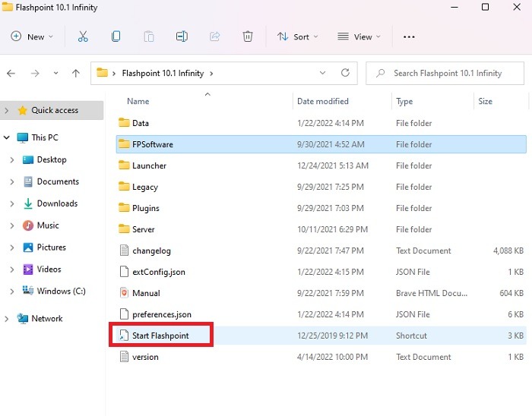Click the Server folder icon
The width and height of the screenshot is (532, 416).
click(x=124, y=229)
